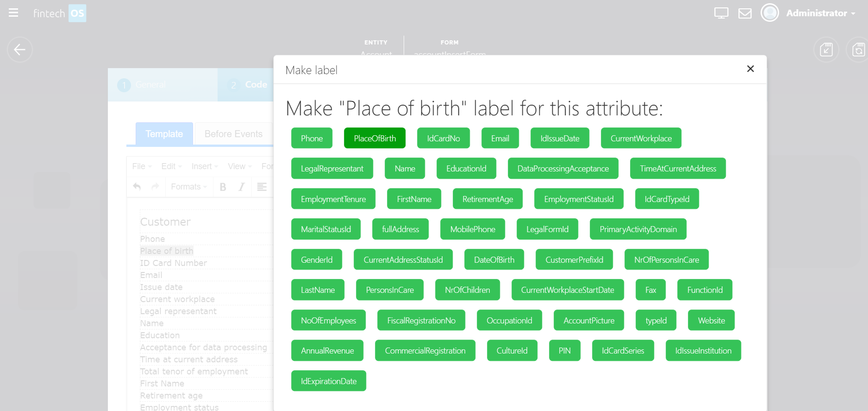
Task: Switch to the Before Events tab
Action: coord(233,134)
